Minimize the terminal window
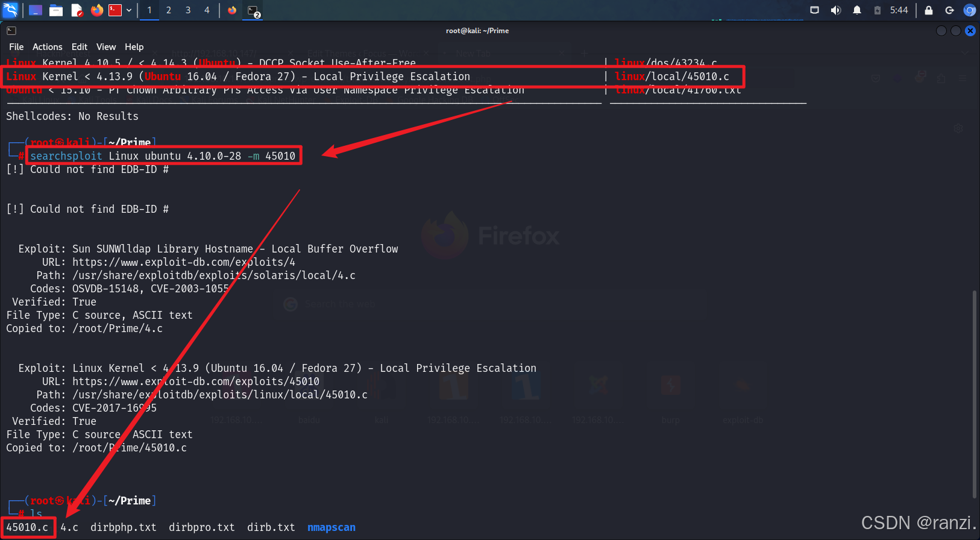This screenshot has width=980, height=540. pyautogui.click(x=941, y=31)
